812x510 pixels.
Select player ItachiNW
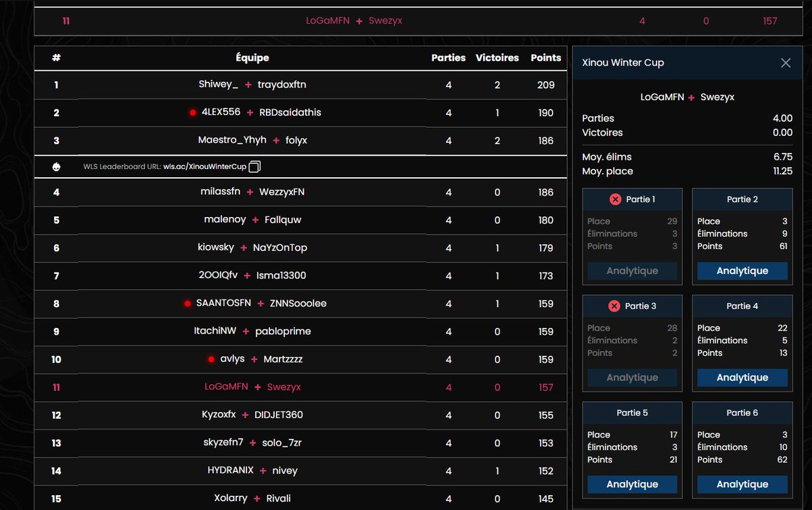tap(215, 331)
